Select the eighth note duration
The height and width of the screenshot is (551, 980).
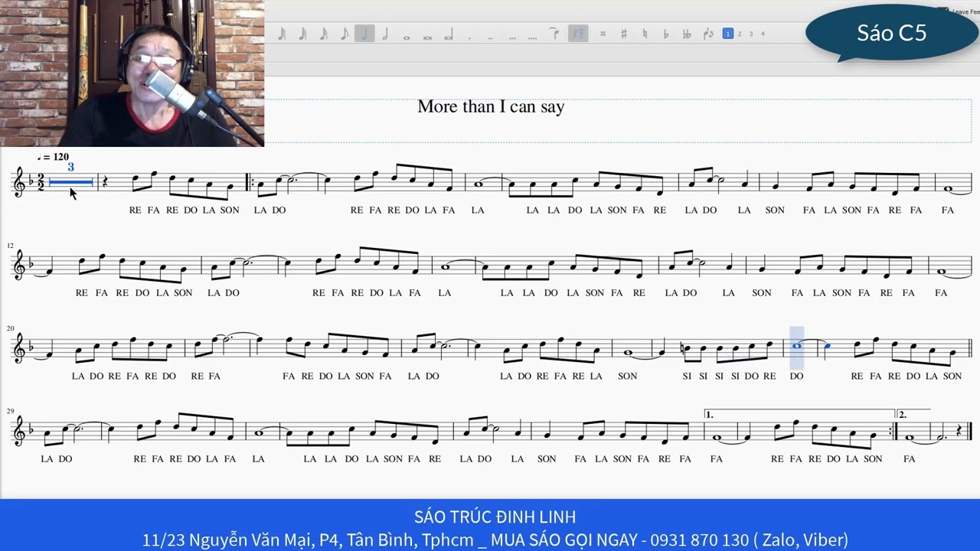(x=344, y=34)
